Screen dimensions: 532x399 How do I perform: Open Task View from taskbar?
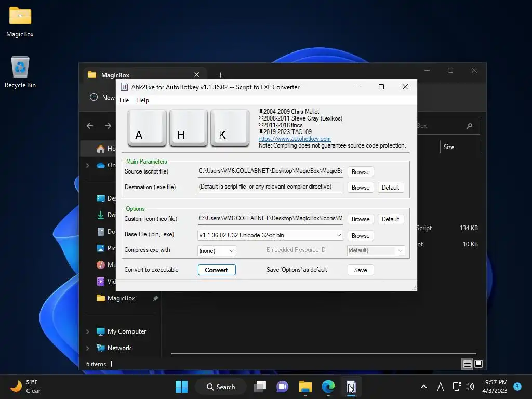[260, 387]
